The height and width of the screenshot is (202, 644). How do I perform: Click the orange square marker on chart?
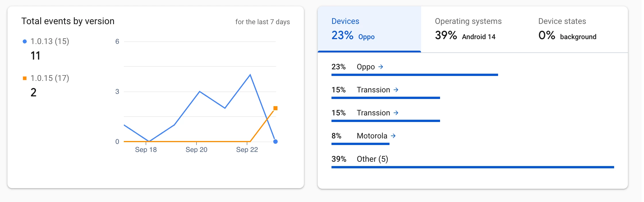tap(275, 108)
